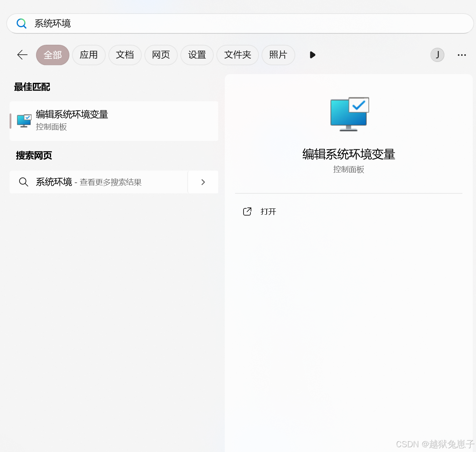Select the 照片 filter

tap(278, 55)
